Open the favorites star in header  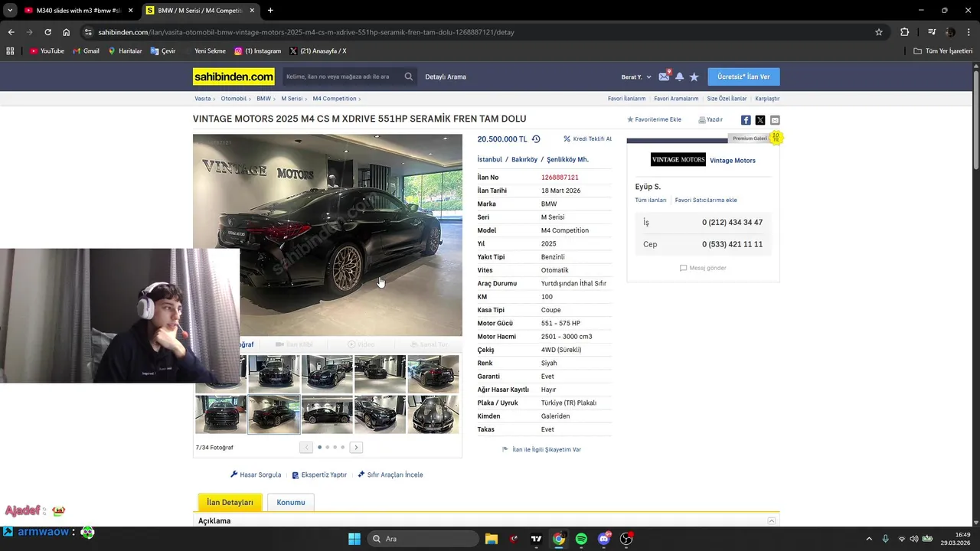tap(694, 77)
